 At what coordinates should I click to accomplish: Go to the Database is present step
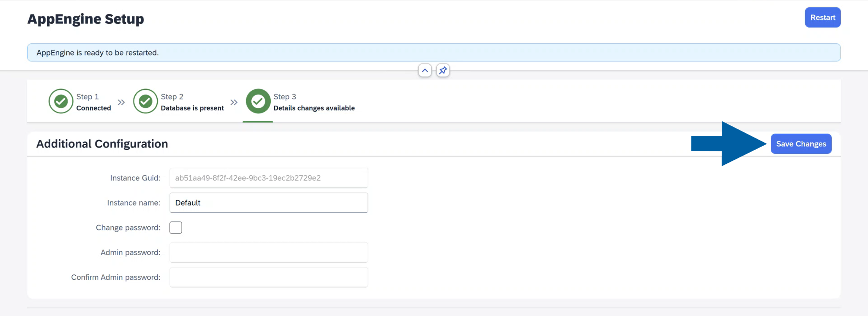192,108
